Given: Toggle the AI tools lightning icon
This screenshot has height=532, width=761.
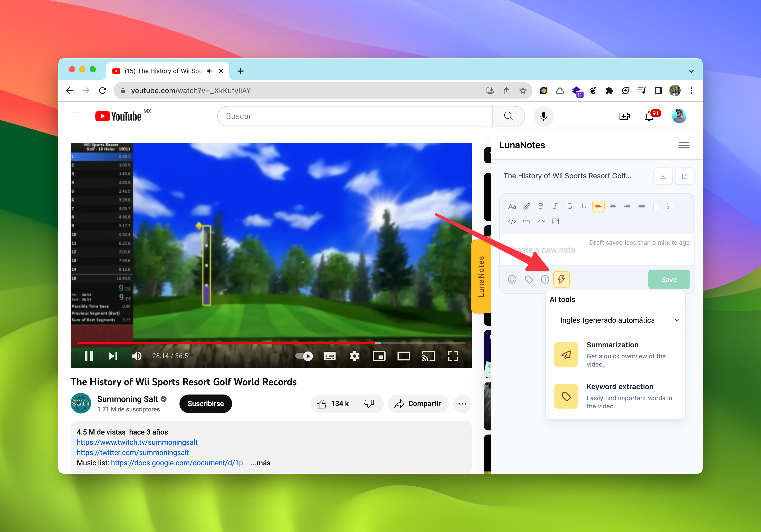Looking at the screenshot, I should 561,279.
